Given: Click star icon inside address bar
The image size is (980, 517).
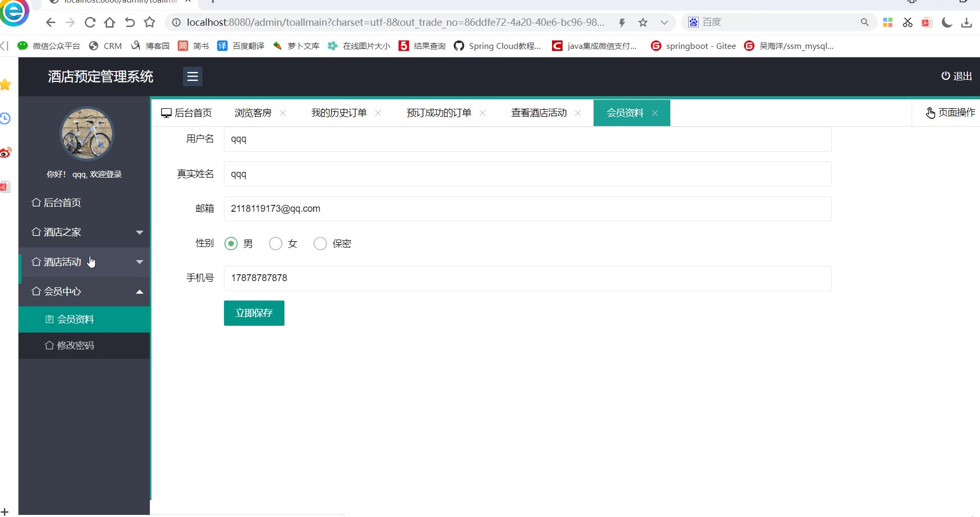Looking at the screenshot, I should 643,23.
